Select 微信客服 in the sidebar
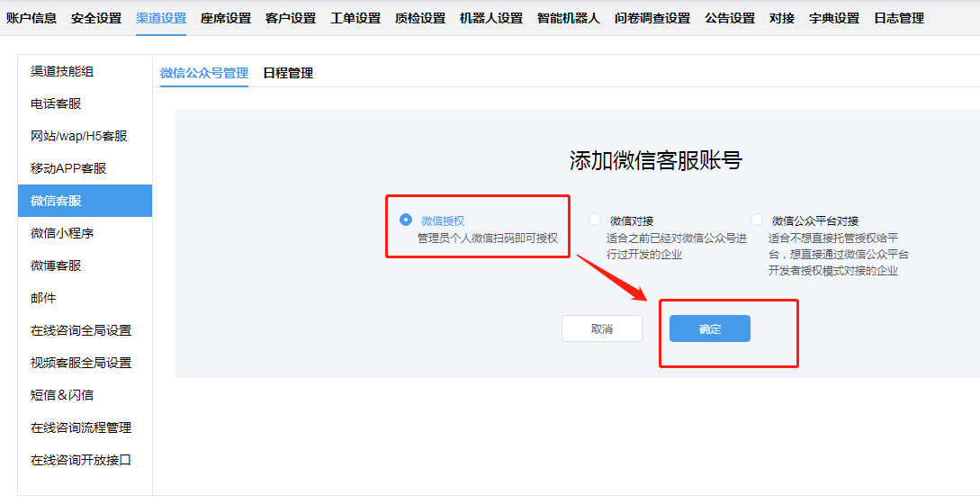 click(x=85, y=201)
